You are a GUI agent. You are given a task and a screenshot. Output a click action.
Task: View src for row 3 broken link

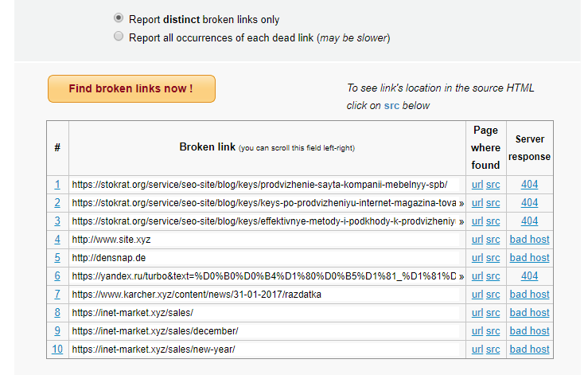493,221
